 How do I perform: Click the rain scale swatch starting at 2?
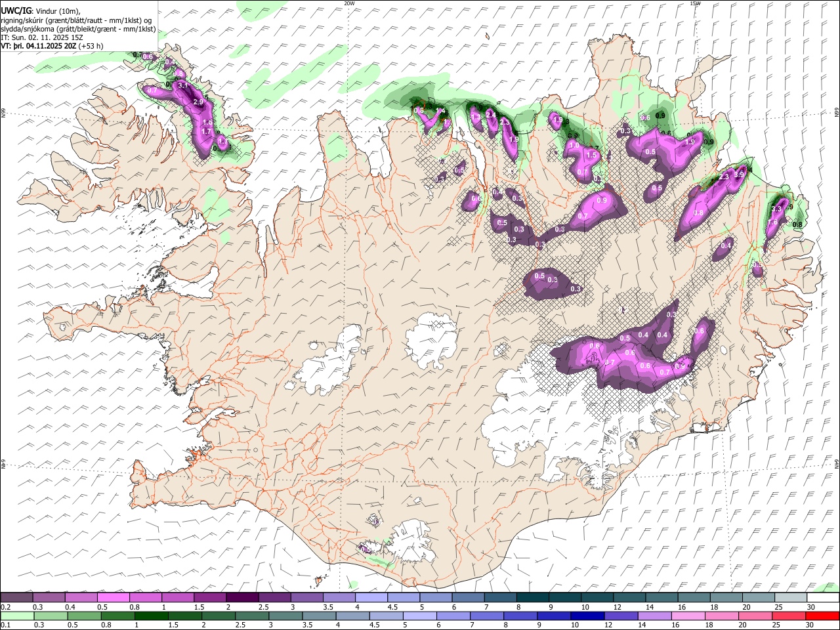tap(219, 616)
